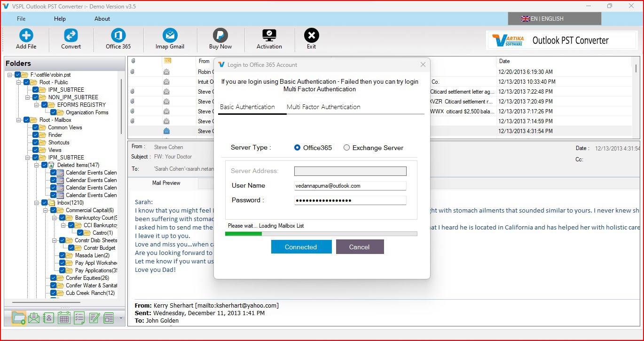Click the Date column header

563,61
